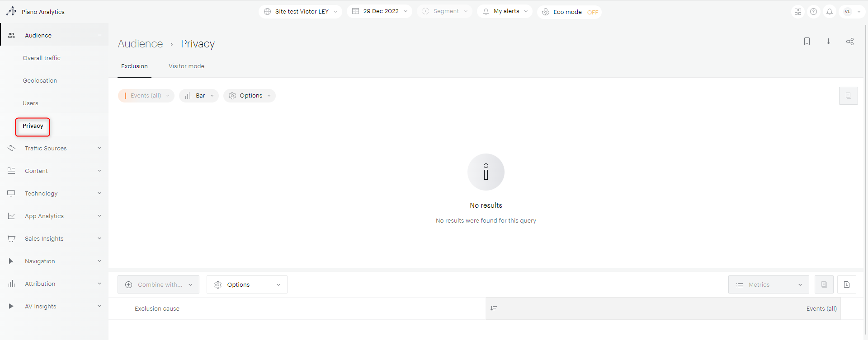
Task: Select the Exclusion tab
Action: tap(134, 66)
